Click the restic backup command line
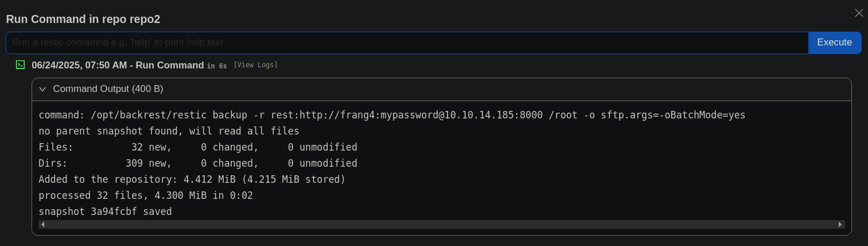 coord(392,115)
